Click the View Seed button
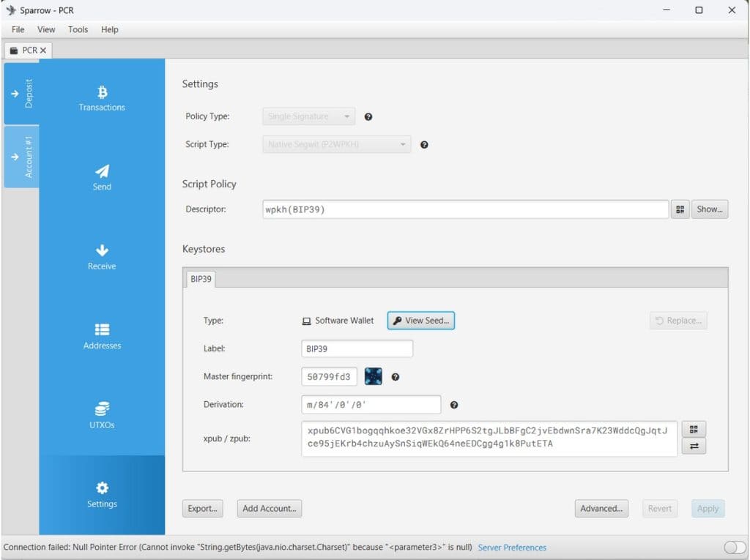750x560 pixels. (420, 320)
